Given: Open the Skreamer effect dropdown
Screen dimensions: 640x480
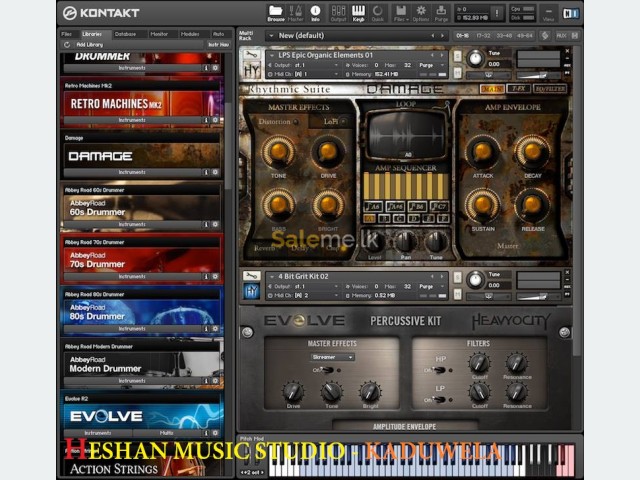Looking at the screenshot, I should 332,357.
